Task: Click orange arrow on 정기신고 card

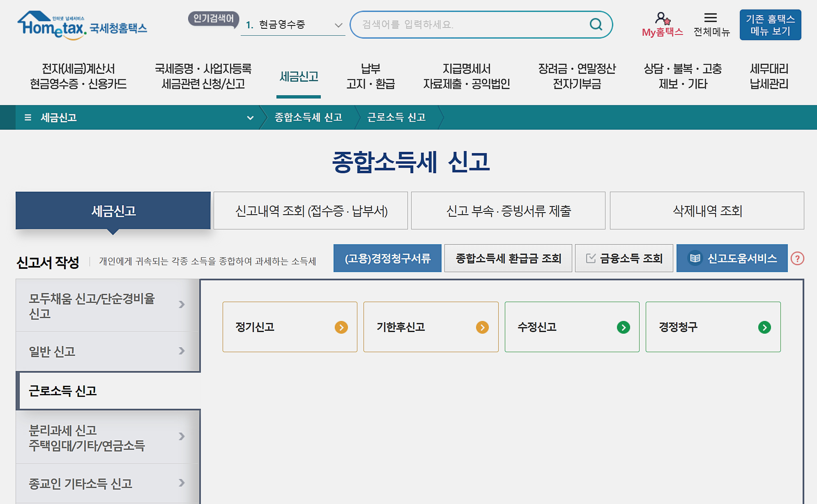Action: pos(341,327)
